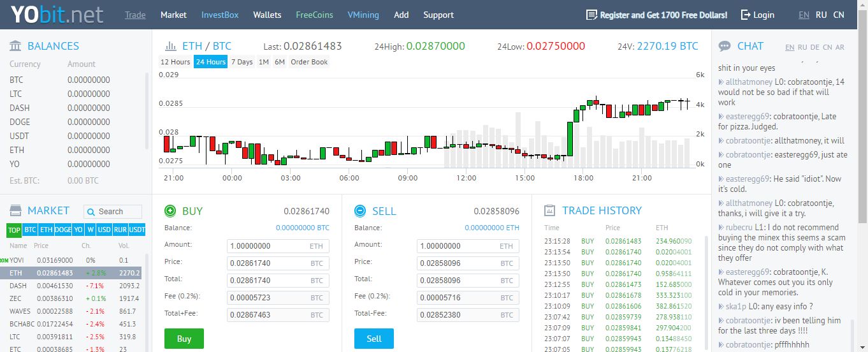Click the Sell Price input field

[468, 263]
